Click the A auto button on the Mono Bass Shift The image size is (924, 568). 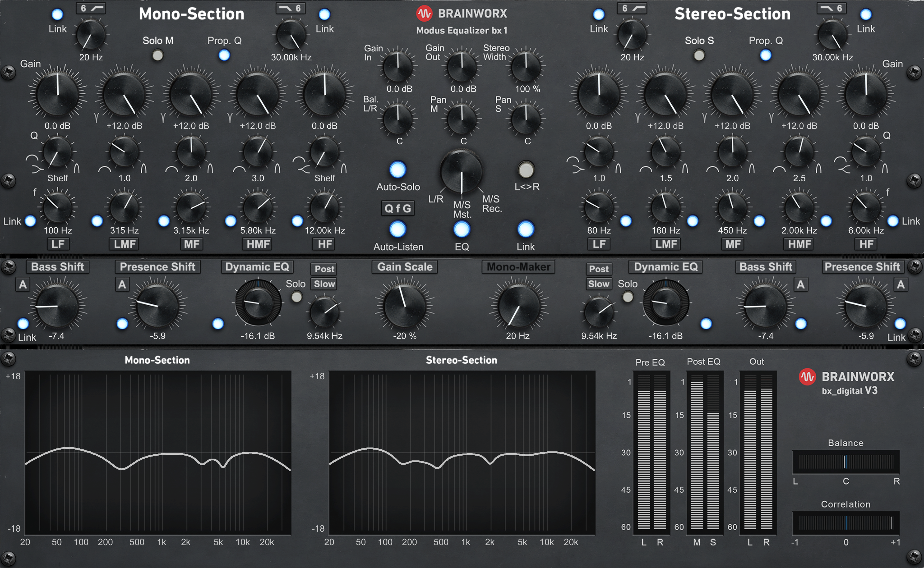tap(23, 285)
